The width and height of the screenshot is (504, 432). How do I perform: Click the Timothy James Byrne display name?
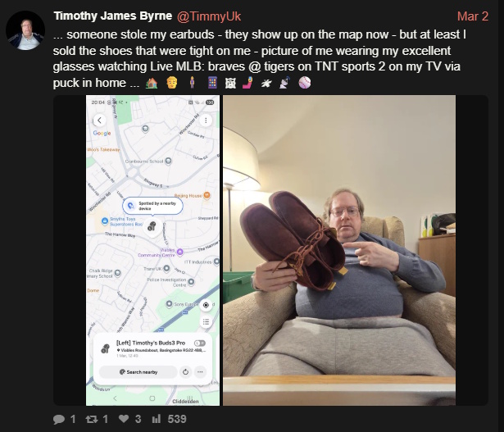[113, 16]
